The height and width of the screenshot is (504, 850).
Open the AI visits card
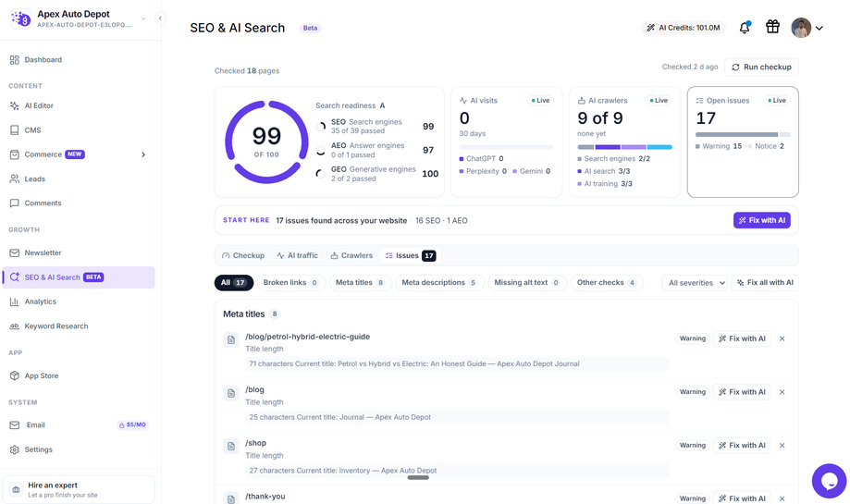[506, 142]
